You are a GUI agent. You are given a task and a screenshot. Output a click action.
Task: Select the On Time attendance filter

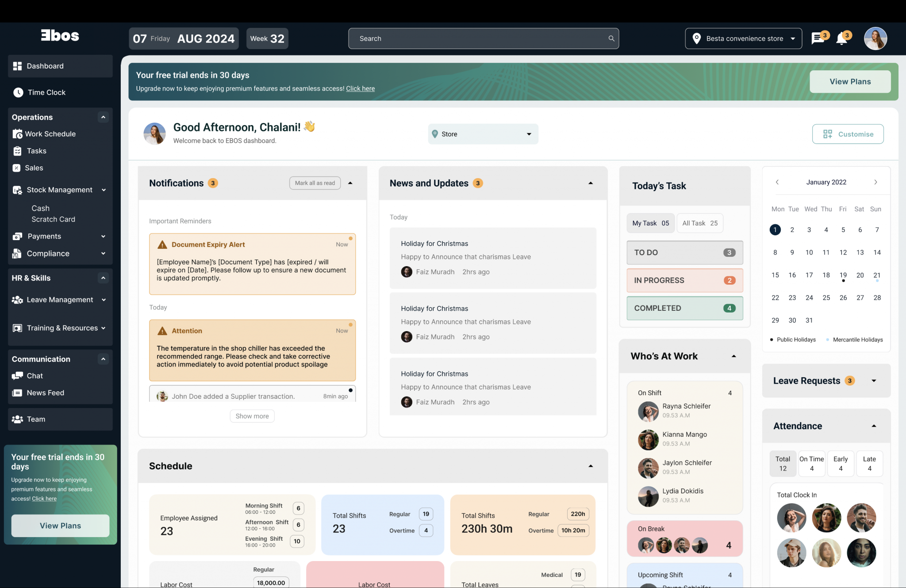pos(811,463)
